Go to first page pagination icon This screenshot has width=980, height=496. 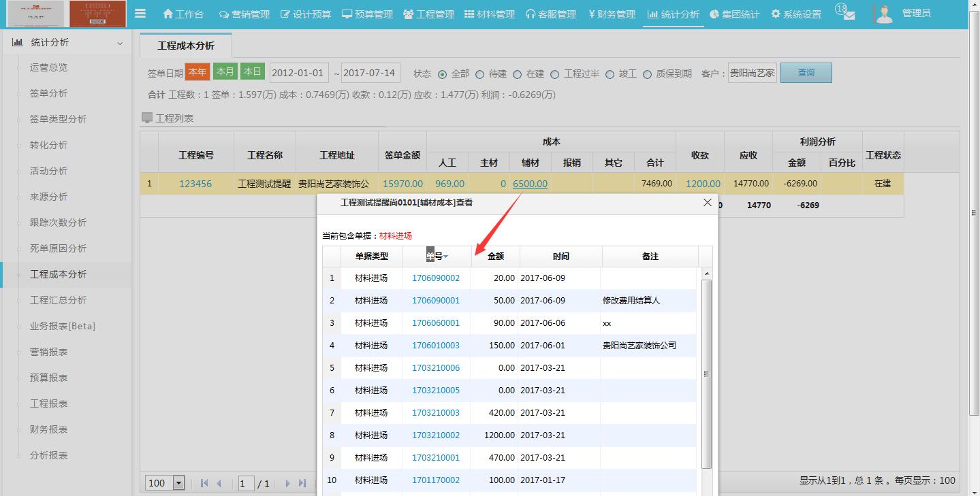[x=204, y=483]
